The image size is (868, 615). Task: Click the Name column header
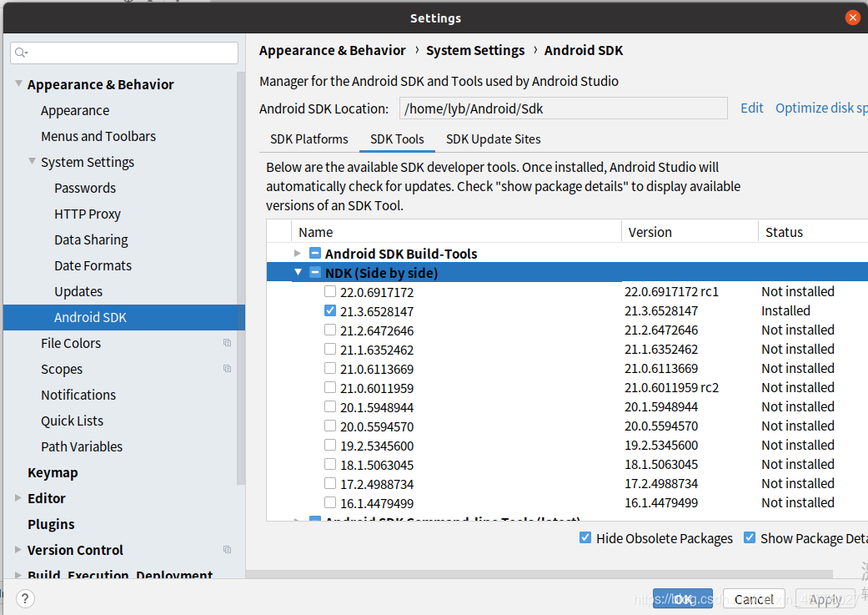[456, 232]
